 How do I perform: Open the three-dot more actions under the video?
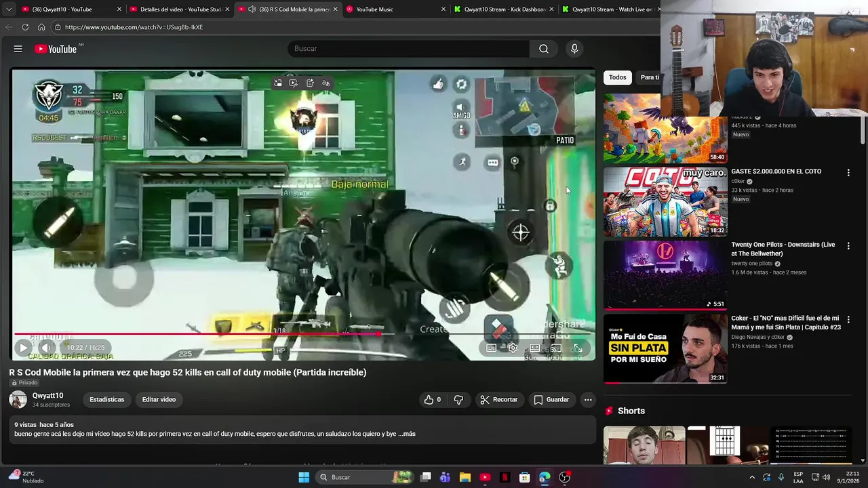(x=588, y=400)
